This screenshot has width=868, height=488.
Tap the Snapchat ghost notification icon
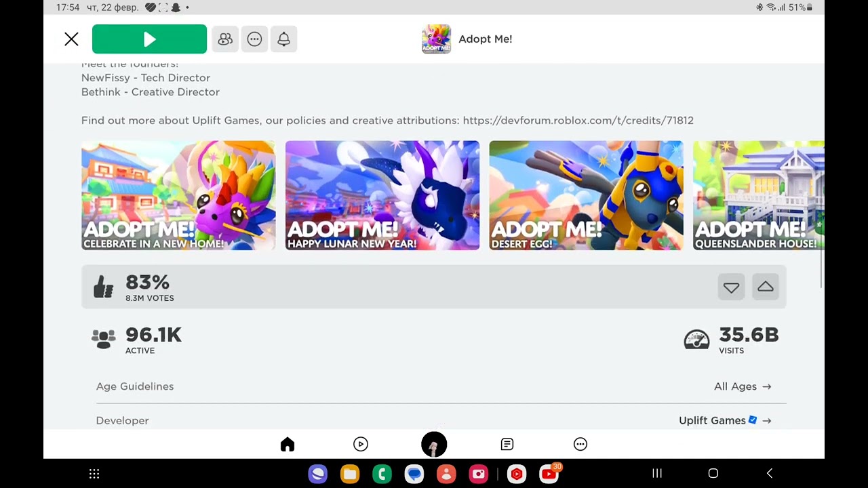(x=176, y=7)
